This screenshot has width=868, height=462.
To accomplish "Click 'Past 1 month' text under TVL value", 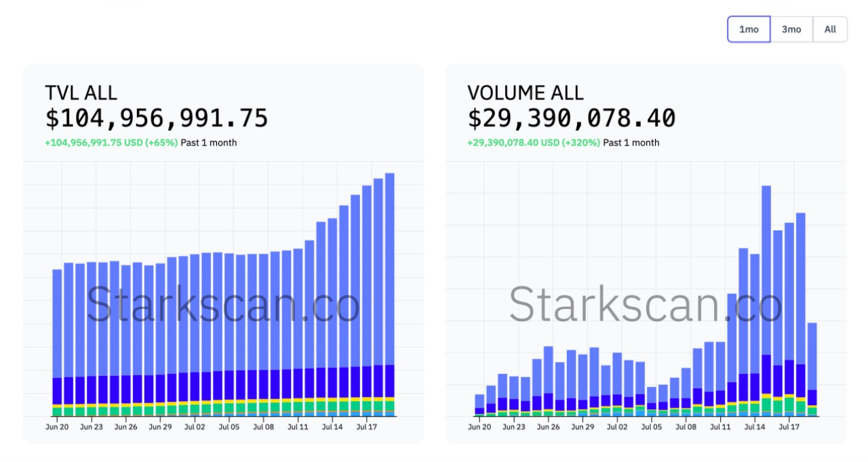I will pyautogui.click(x=209, y=143).
